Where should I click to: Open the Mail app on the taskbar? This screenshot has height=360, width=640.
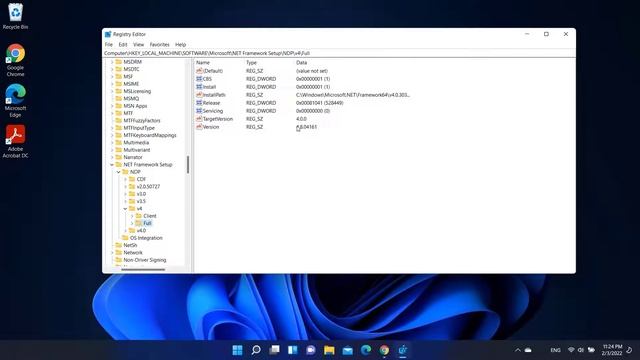click(x=348, y=350)
